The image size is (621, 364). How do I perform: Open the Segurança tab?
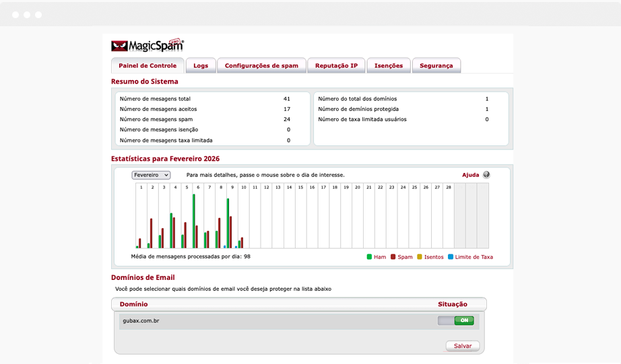(x=436, y=66)
